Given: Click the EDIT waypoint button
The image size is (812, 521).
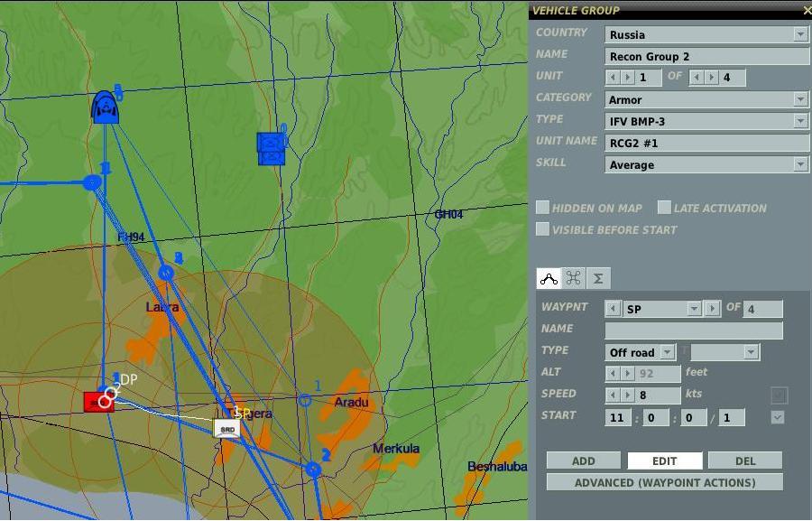Looking at the screenshot, I should coord(664,461).
